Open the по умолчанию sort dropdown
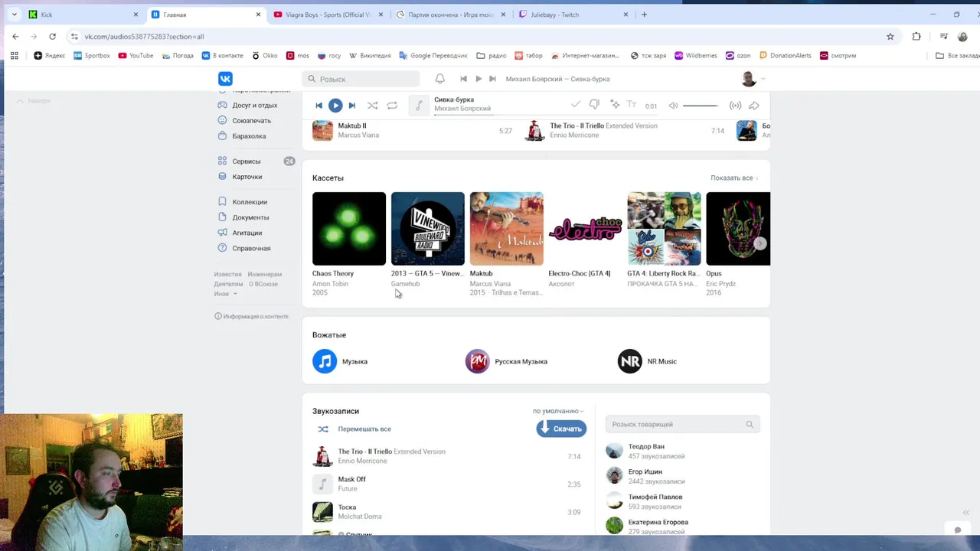 [x=558, y=411]
